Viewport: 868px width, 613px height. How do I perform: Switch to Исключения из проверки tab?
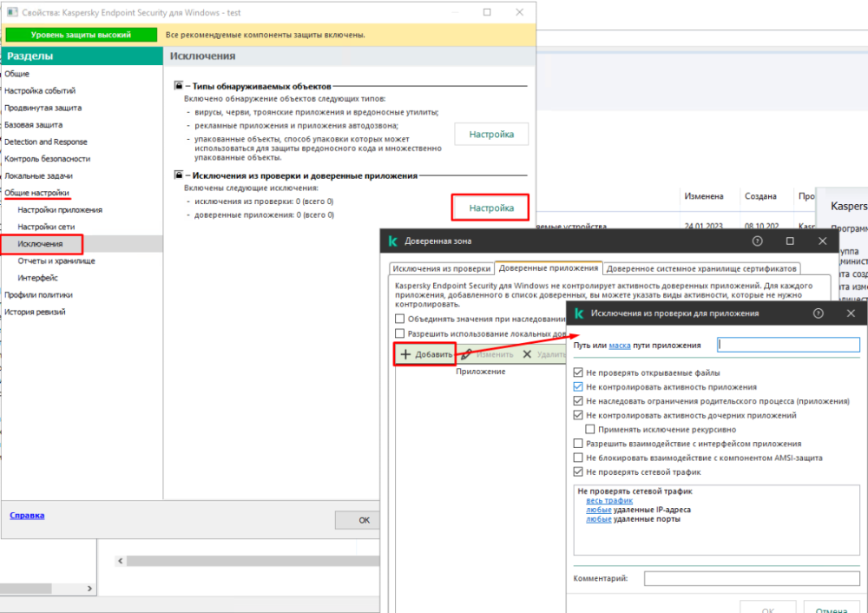441,268
